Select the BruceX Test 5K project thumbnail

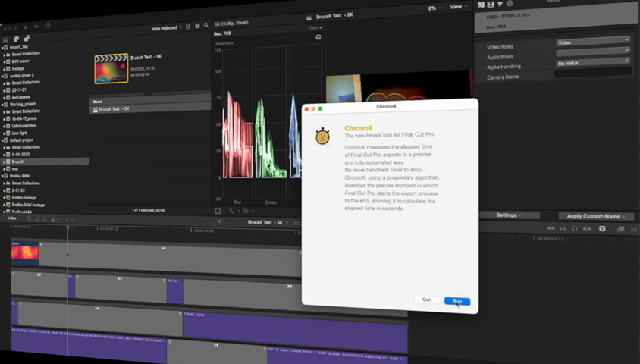click(111, 68)
